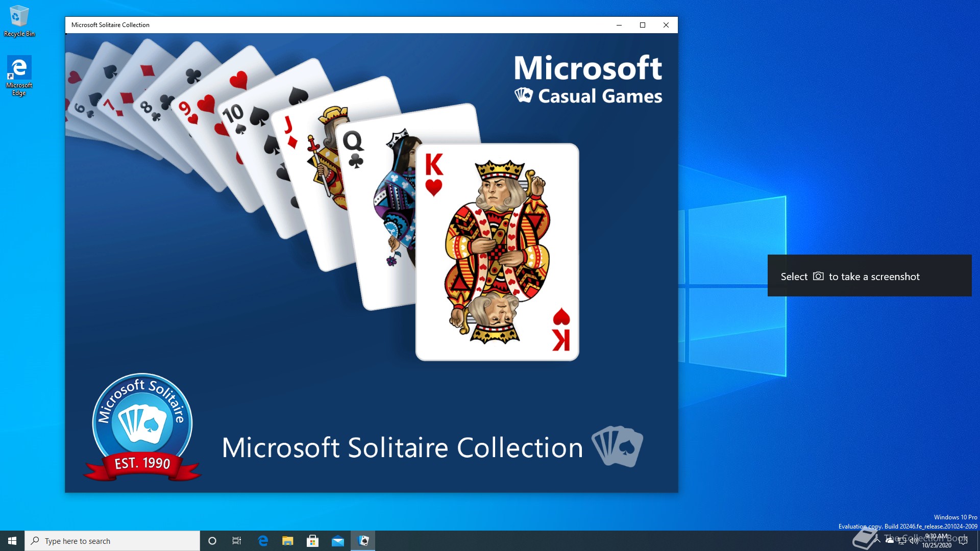Open the Recycle Bin desktop icon

click(x=19, y=21)
